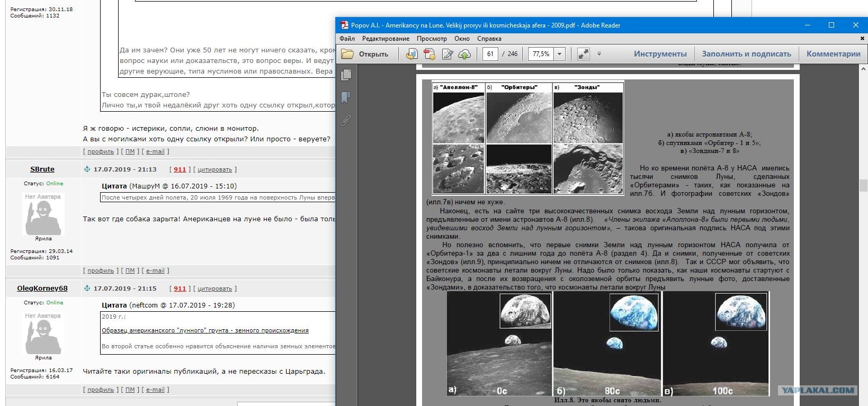
Task: Open OlegKorney68's username link
Action: 42,288
